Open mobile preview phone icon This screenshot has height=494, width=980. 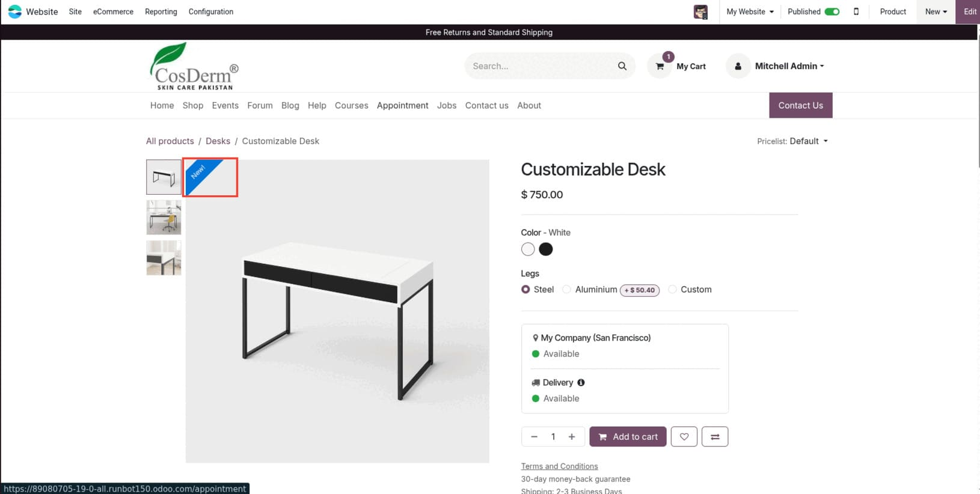tap(856, 11)
